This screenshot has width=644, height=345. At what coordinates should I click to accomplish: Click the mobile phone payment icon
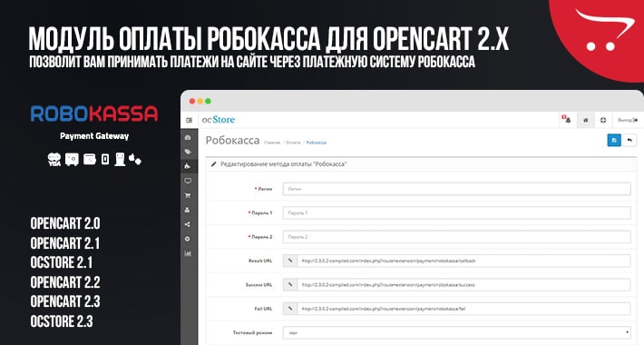[x=105, y=159]
